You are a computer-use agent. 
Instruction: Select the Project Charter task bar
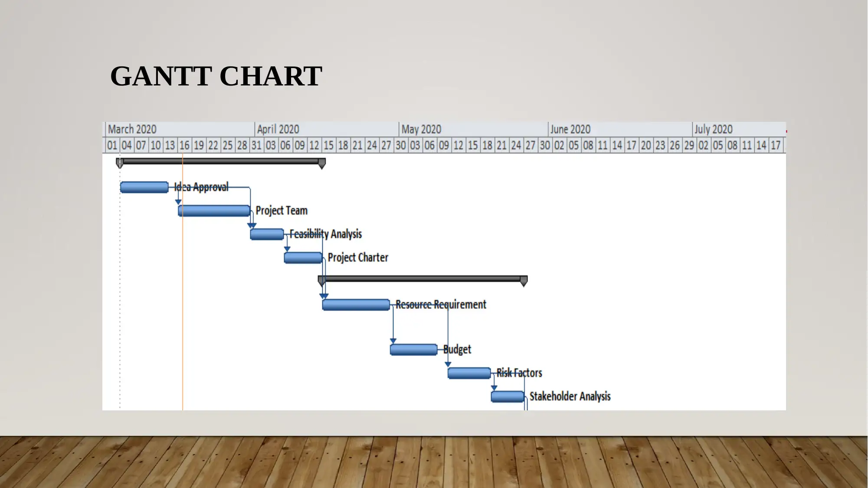pos(301,257)
